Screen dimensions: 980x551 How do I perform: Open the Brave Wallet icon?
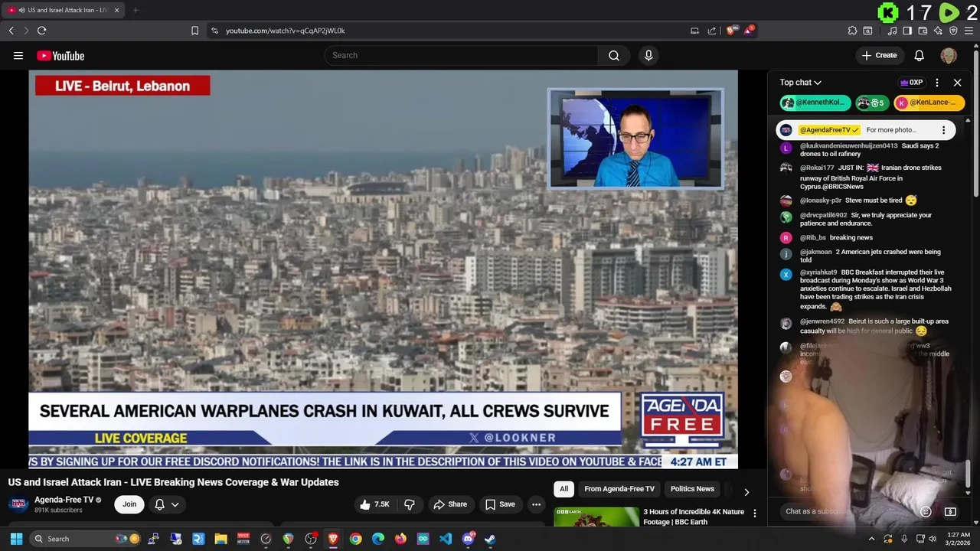[x=923, y=31]
